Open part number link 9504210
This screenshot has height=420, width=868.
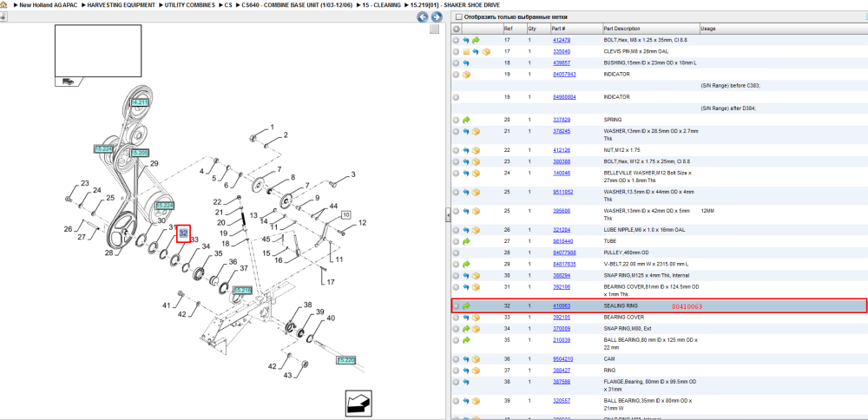click(x=562, y=359)
